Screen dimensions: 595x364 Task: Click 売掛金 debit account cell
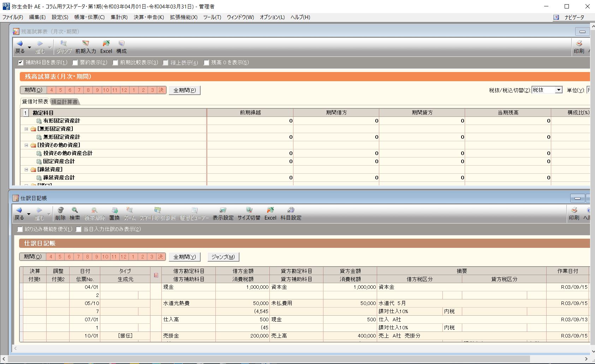click(x=188, y=336)
